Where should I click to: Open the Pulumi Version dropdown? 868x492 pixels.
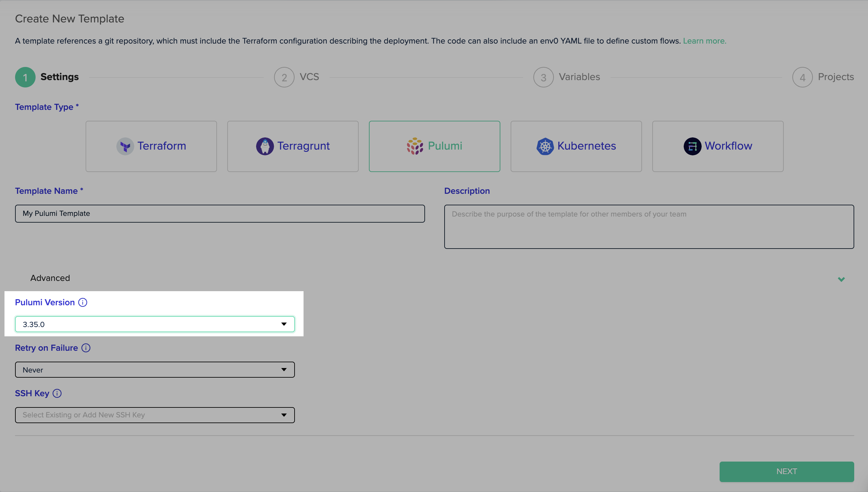(x=155, y=324)
